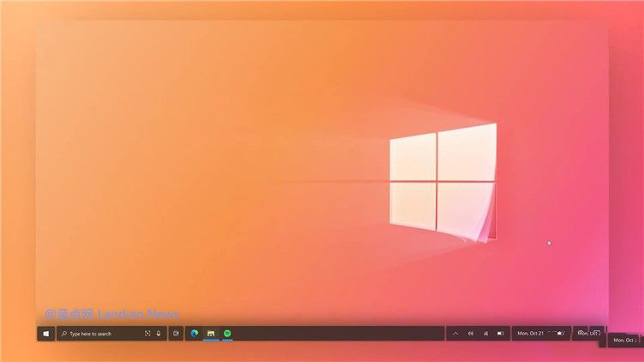Open File Explorer from the taskbar

point(211,333)
